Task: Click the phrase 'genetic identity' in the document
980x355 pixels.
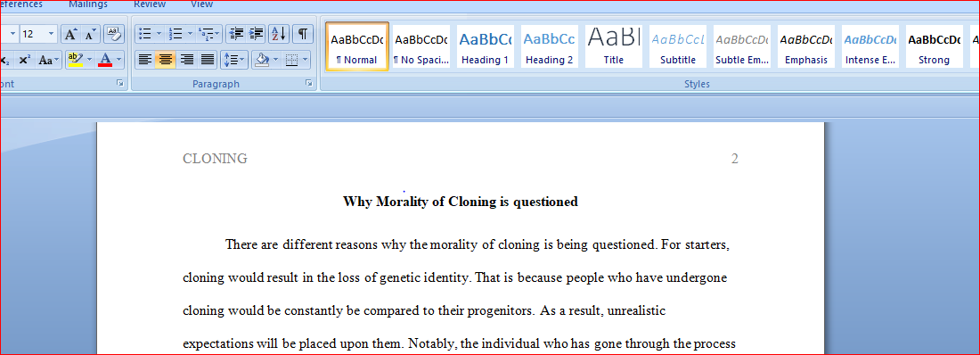Action: [x=424, y=277]
